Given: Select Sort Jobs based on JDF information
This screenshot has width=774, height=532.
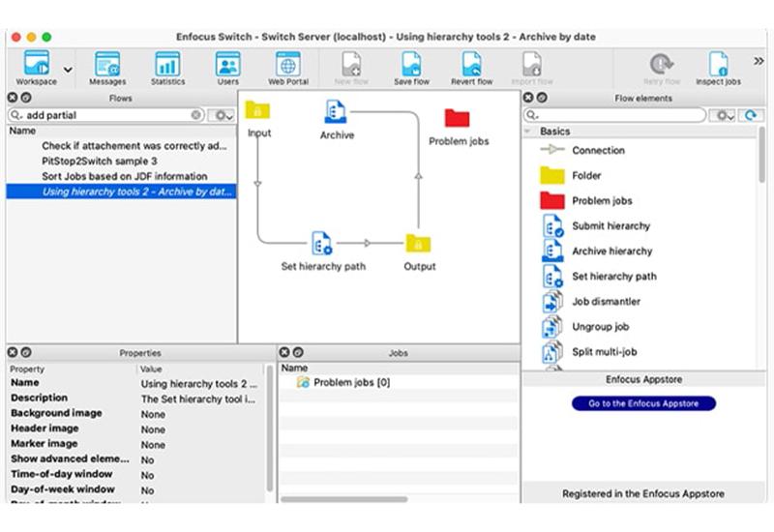Looking at the screenshot, I should coord(124,176).
